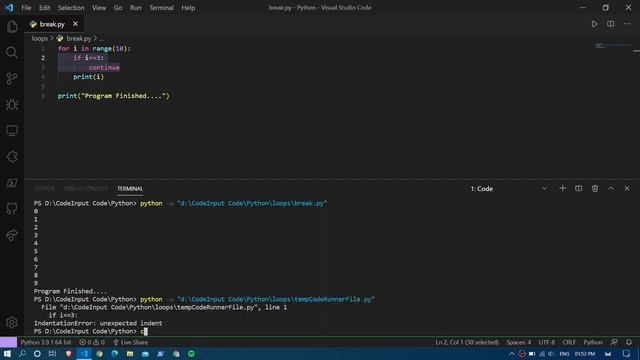Open the Go menu

coord(118,8)
